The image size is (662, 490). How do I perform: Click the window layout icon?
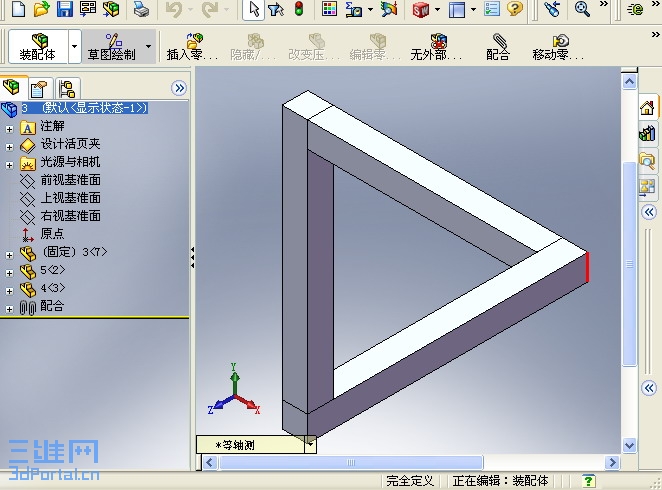click(456, 9)
